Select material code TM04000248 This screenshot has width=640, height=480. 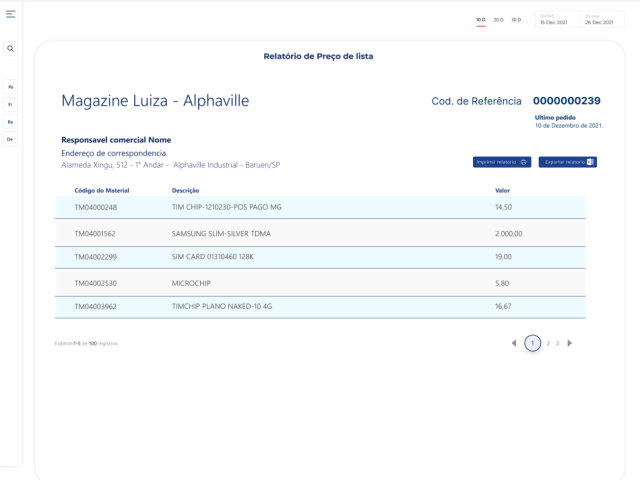96,207
